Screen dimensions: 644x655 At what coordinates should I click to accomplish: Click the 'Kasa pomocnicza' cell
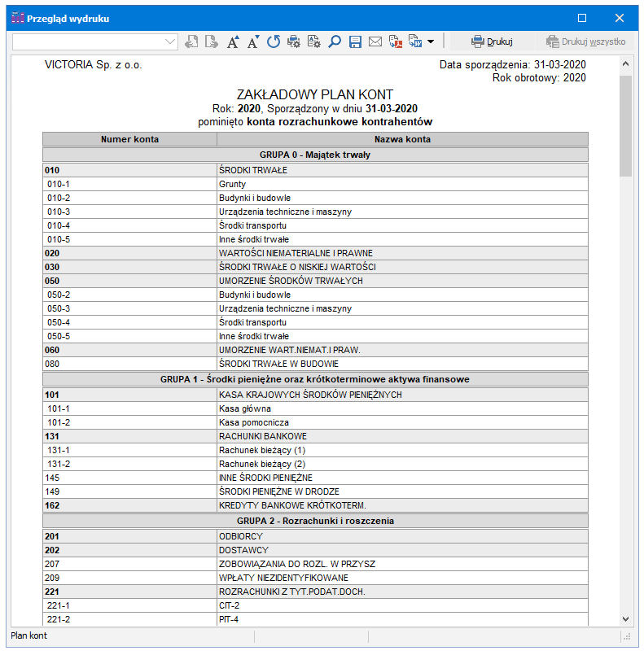pos(402,422)
